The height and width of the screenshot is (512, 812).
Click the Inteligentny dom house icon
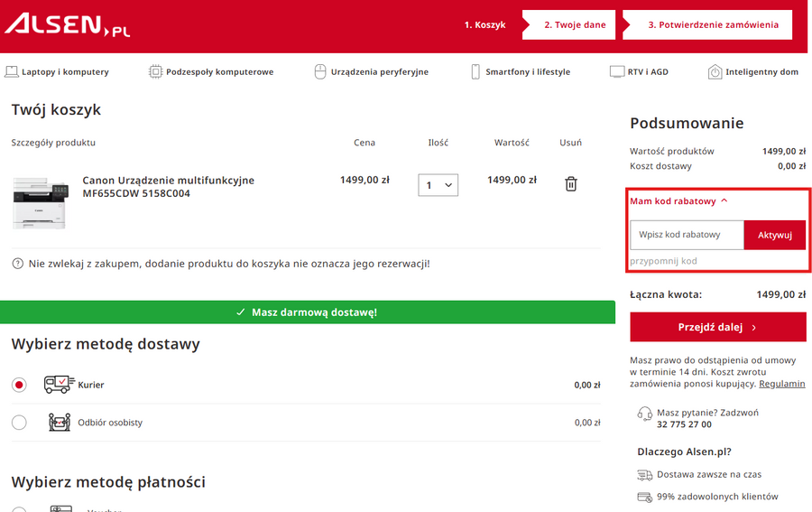[715, 71]
